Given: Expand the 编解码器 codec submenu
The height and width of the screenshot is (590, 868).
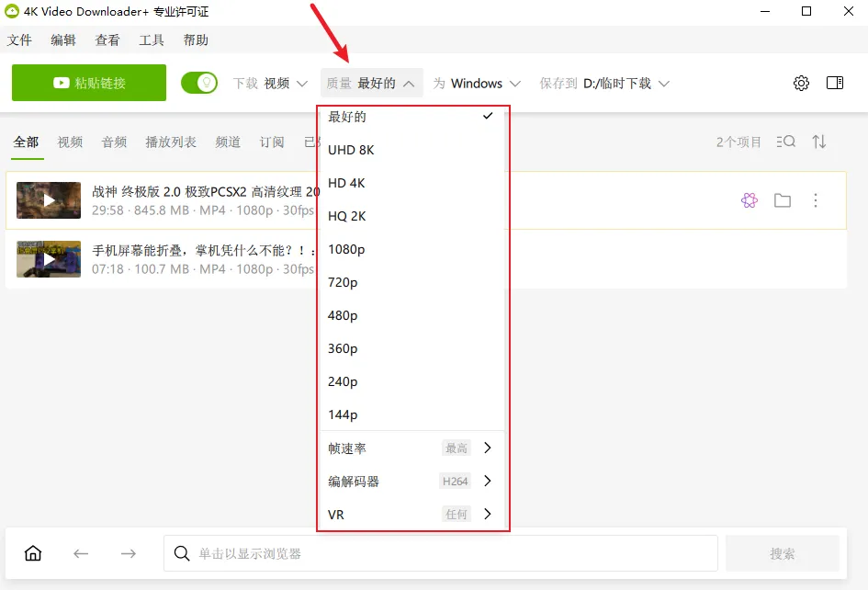Looking at the screenshot, I should [412, 482].
